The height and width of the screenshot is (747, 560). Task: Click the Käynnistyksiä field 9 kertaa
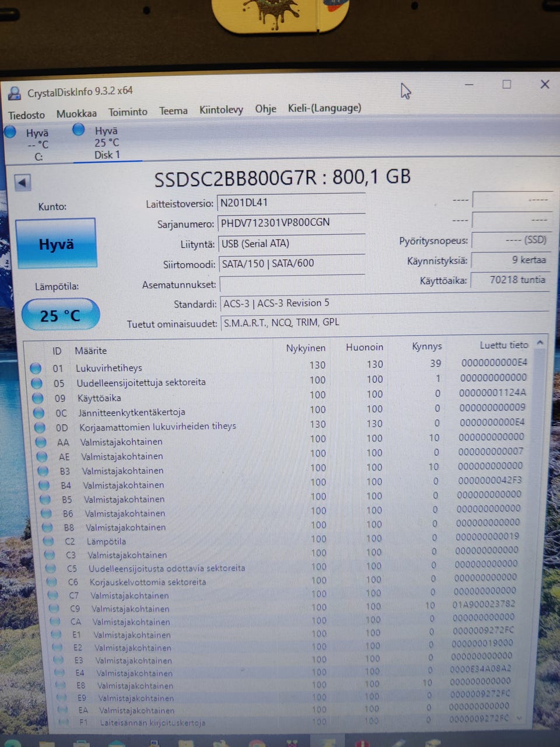coord(510,260)
